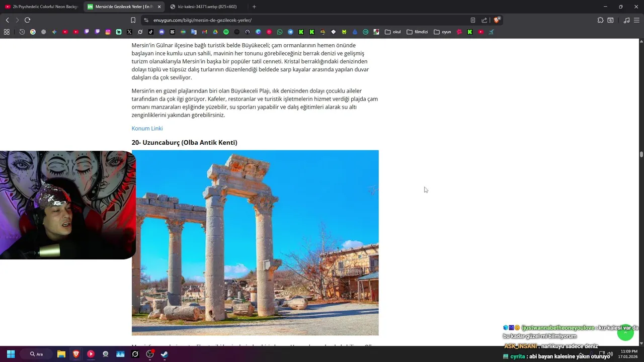Click the Brave browser taskbar icon
Image resolution: width=644 pixels, height=362 pixels.
76,354
